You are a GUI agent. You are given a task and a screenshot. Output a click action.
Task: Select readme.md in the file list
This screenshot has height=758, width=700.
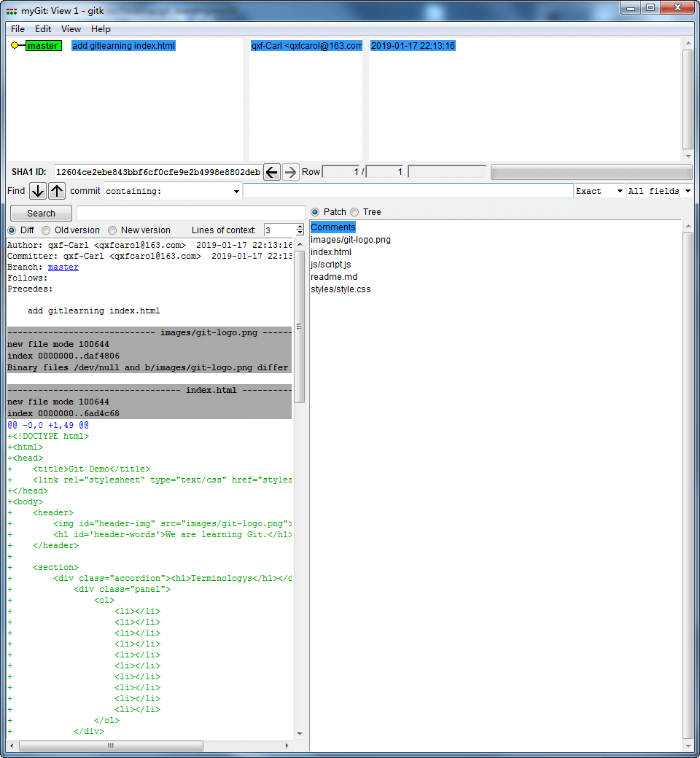coord(334,277)
